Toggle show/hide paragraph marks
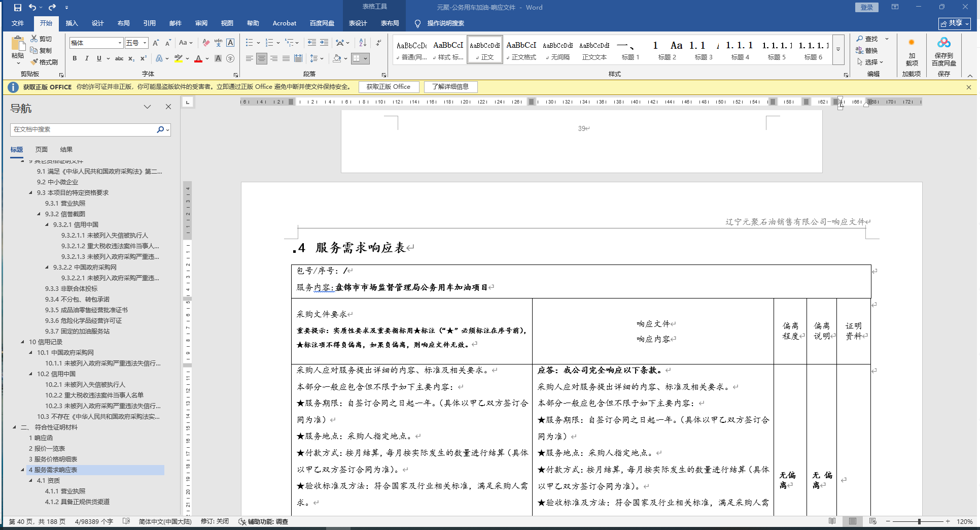Viewport: 980px width, 530px height. pyautogui.click(x=378, y=43)
